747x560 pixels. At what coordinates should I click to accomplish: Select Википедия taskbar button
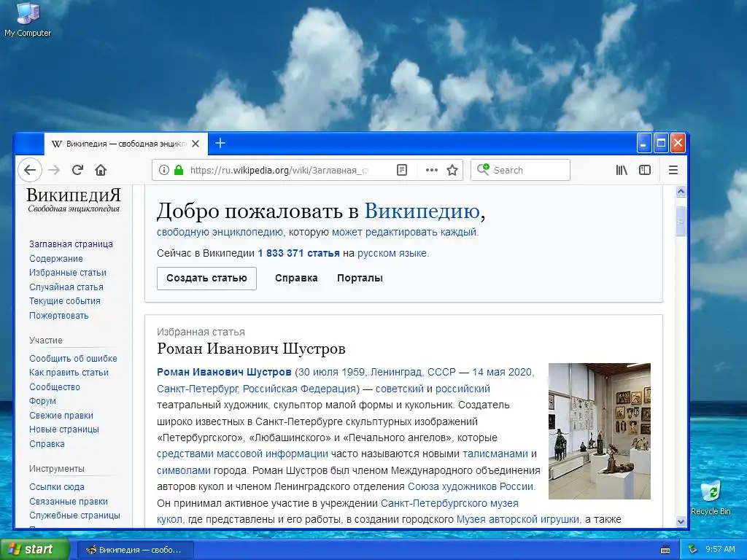(135, 550)
